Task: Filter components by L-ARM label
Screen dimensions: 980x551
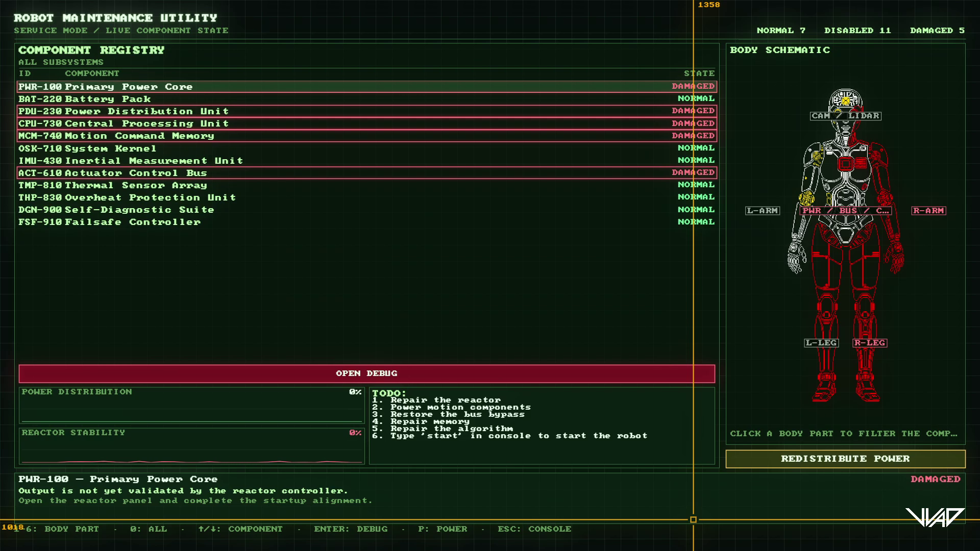Action: pos(763,211)
